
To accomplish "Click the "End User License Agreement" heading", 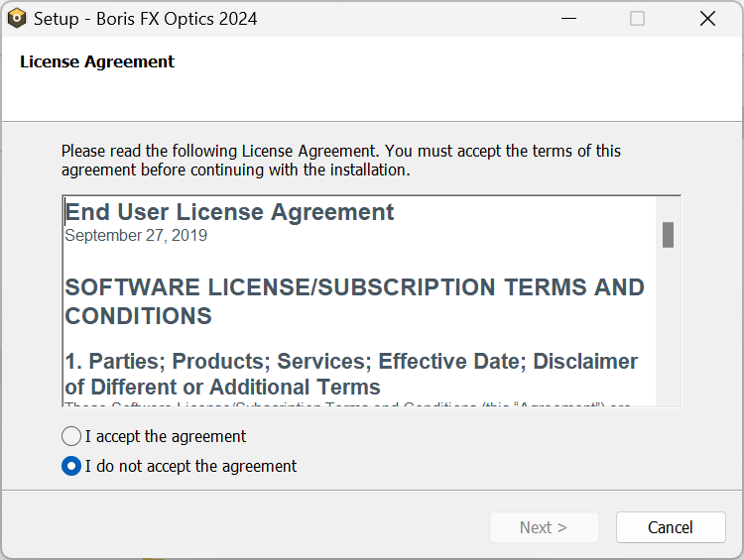I will coord(229,212).
